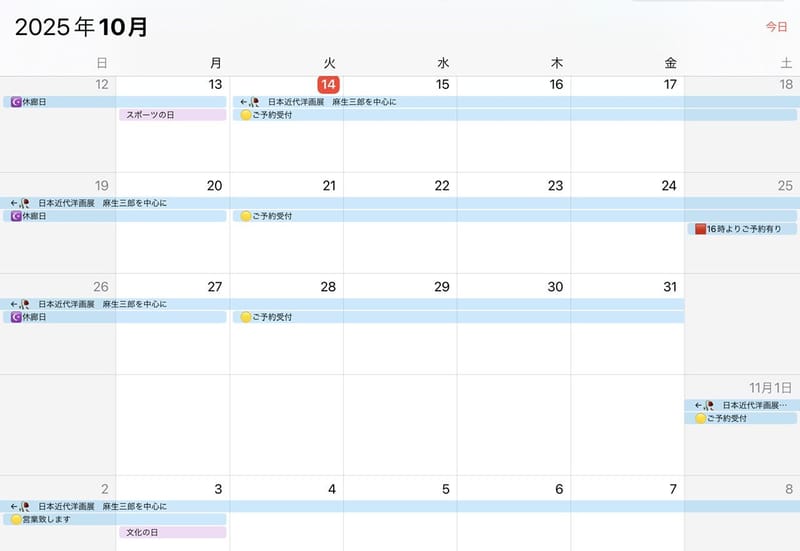Open the 16時よりご予約有り event on October 25
Screen dimensions: 800x551
pyautogui.click(x=747, y=229)
